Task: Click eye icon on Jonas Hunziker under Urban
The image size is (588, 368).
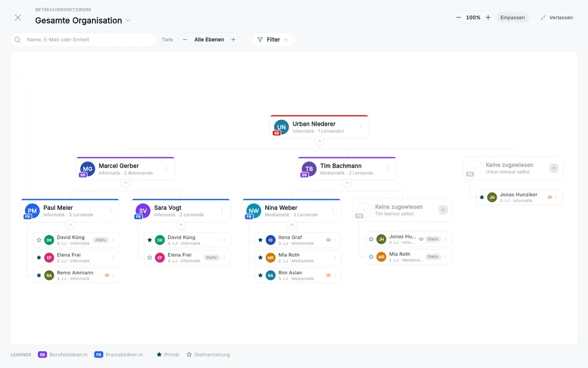Action: pos(550,197)
